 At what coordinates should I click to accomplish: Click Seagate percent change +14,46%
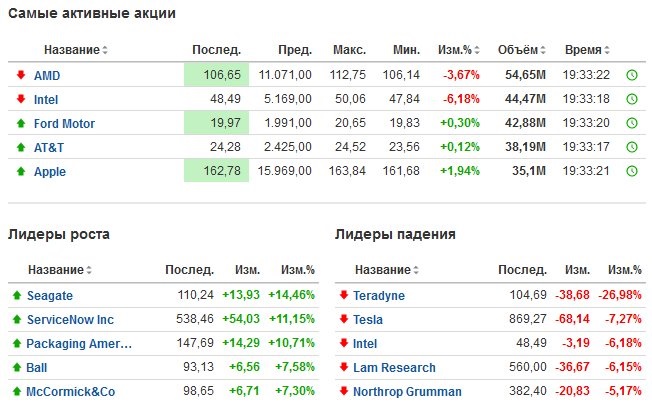[291, 295]
